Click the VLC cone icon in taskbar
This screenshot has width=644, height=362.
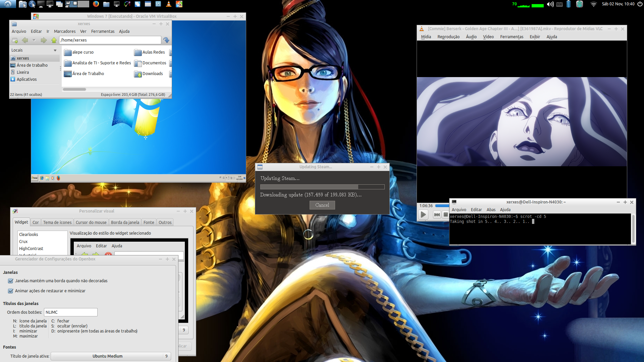tap(169, 4)
